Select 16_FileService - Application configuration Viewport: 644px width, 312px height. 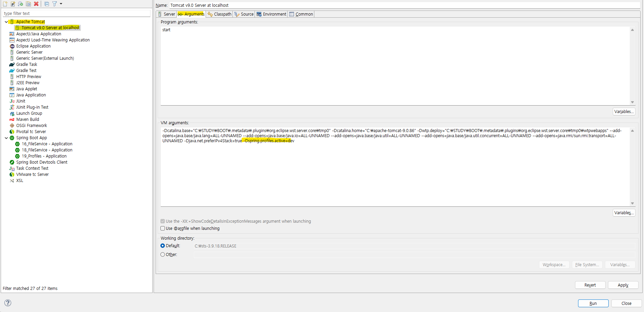(x=47, y=144)
